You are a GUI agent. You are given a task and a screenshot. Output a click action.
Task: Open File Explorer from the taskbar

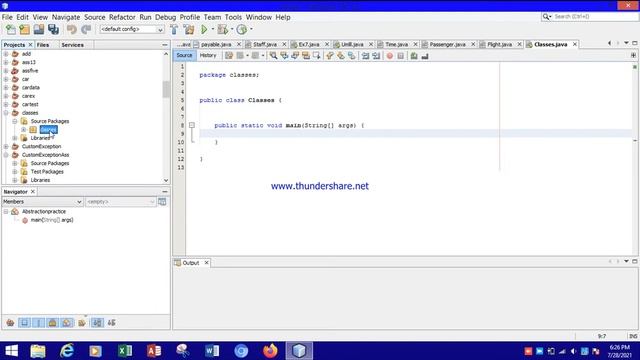pos(38,351)
